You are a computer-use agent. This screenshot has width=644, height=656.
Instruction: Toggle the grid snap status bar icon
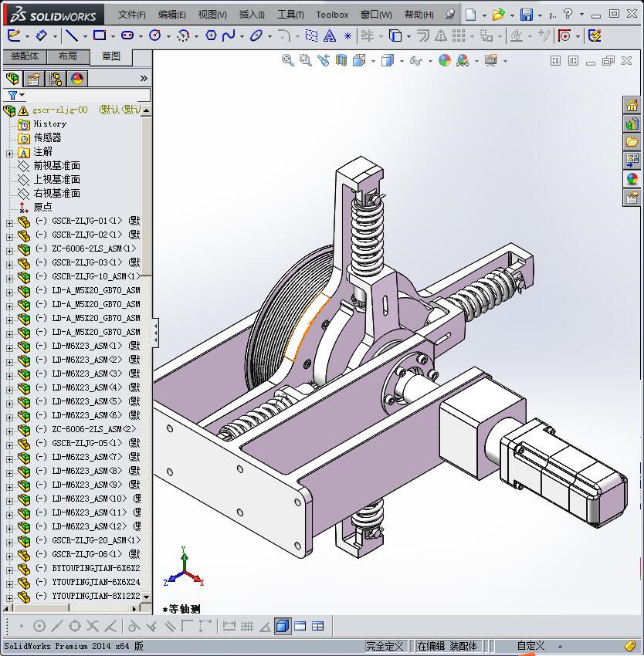247,627
